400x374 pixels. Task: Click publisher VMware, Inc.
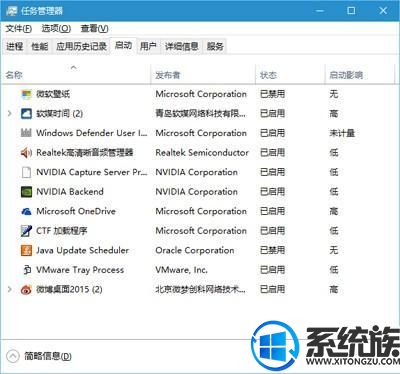[182, 270]
